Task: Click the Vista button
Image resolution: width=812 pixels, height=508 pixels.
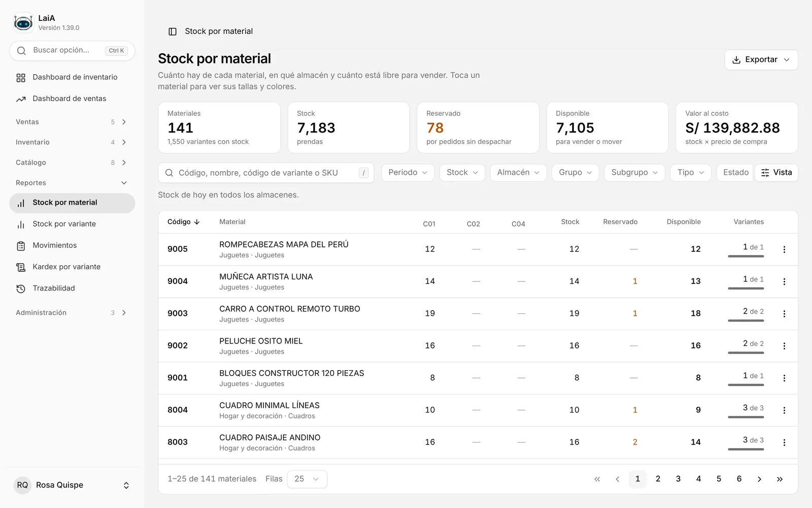Action: click(776, 173)
